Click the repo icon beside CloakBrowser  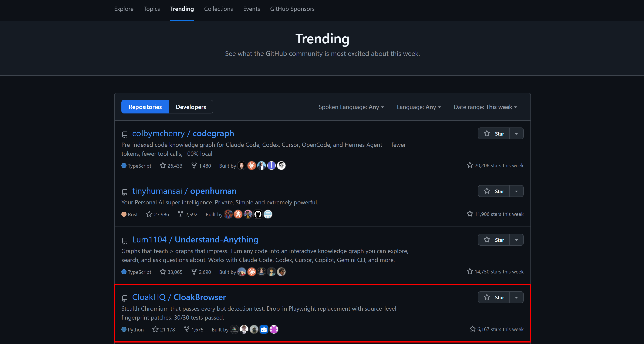[125, 298]
